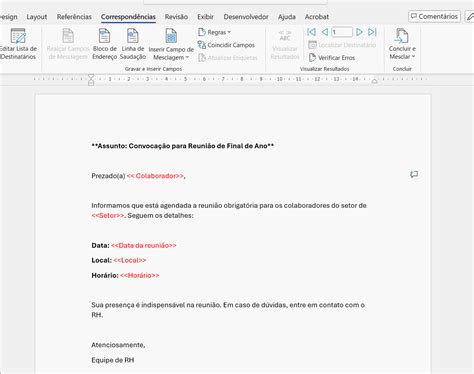Click the Comentários button
The height and width of the screenshot is (374, 474).
(434, 16)
